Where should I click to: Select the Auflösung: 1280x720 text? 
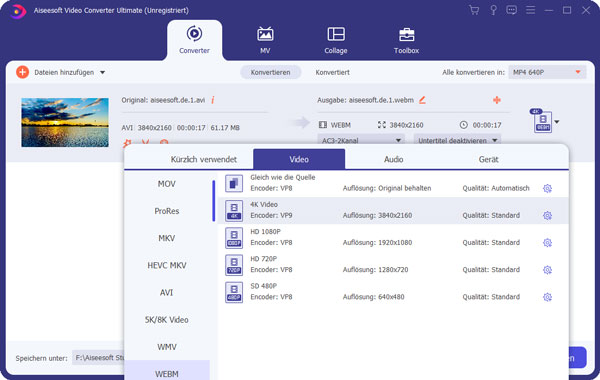point(375,270)
